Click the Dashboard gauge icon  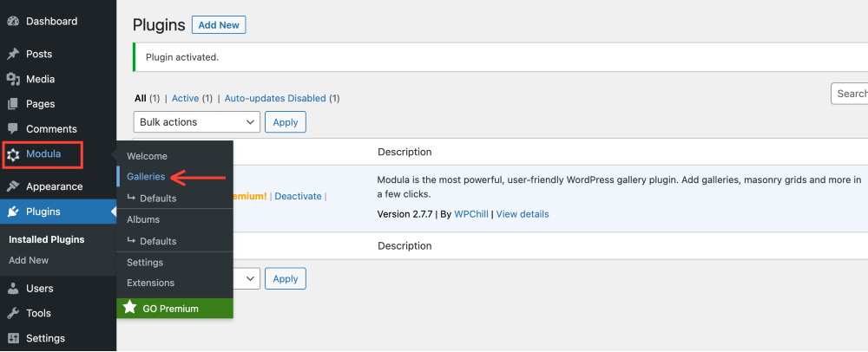(13, 21)
